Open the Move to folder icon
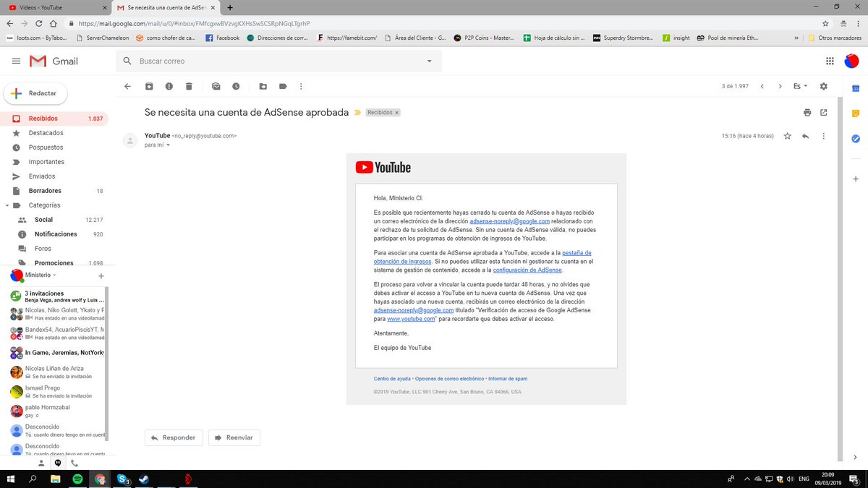 263,86
